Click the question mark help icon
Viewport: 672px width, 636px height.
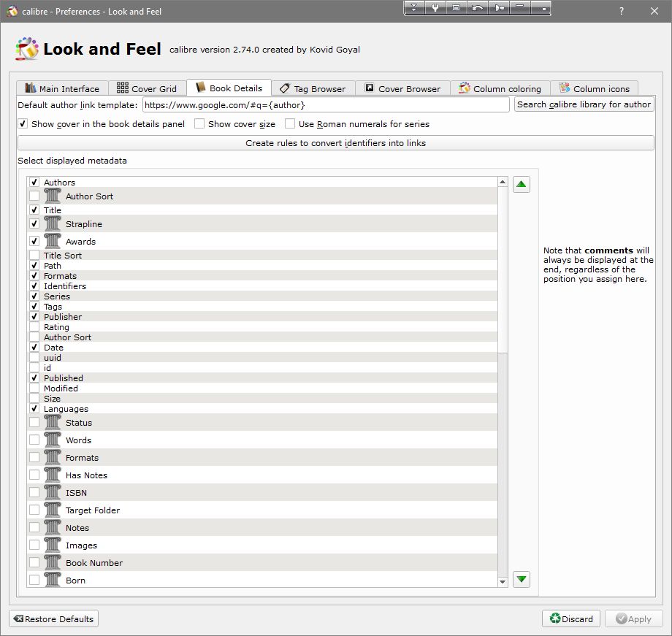coord(622,12)
